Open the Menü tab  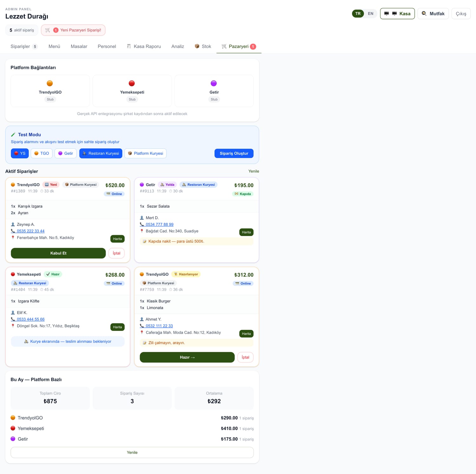(54, 46)
